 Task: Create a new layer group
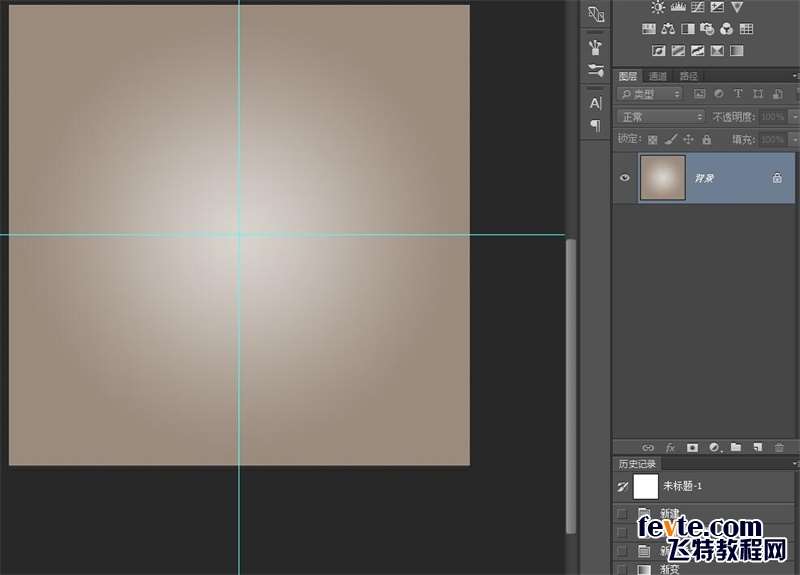tap(736, 447)
